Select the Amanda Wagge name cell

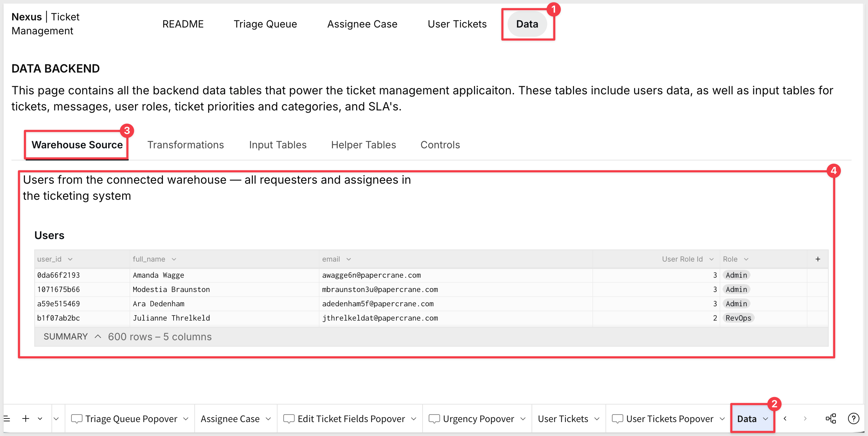[224, 275]
